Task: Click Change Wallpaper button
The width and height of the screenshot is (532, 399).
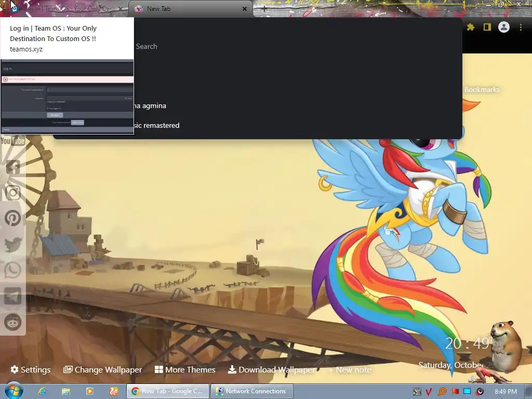Action: coord(103,369)
